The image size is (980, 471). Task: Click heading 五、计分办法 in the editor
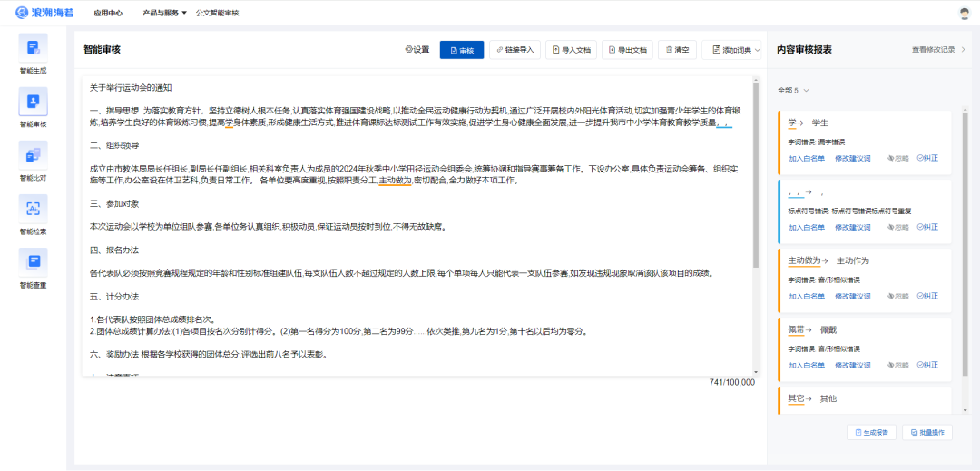[114, 297]
